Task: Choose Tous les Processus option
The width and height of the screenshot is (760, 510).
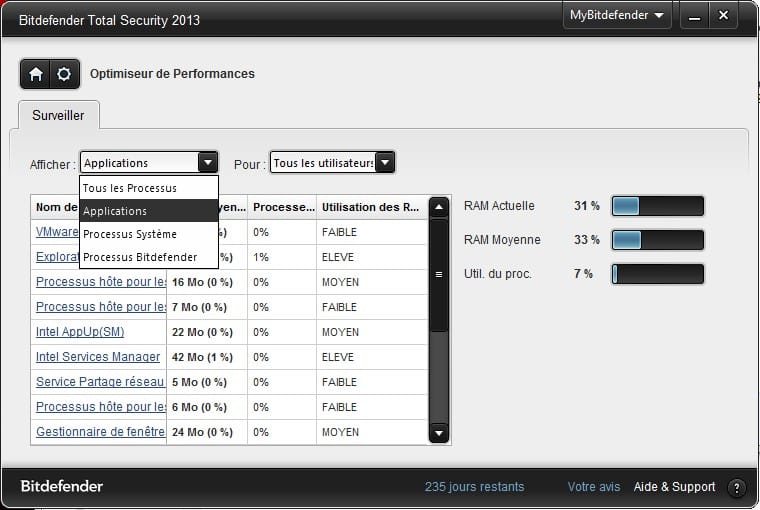Action: coord(149,188)
